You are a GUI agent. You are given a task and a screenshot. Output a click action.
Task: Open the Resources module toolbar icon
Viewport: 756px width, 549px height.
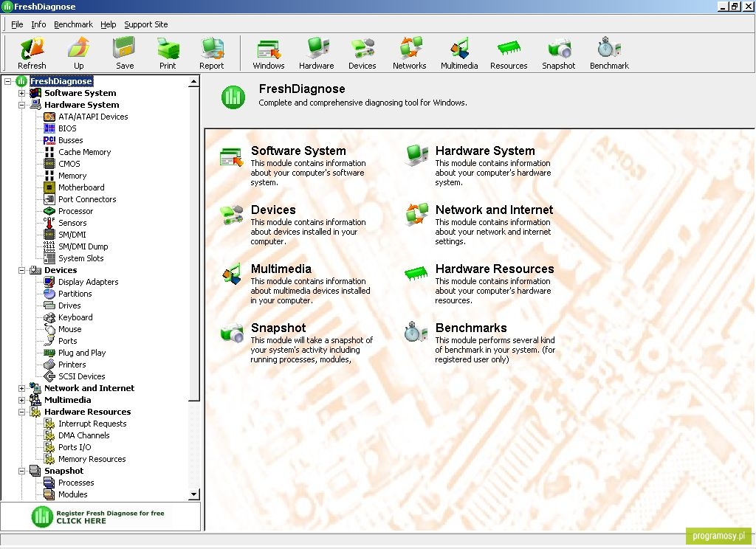point(509,48)
